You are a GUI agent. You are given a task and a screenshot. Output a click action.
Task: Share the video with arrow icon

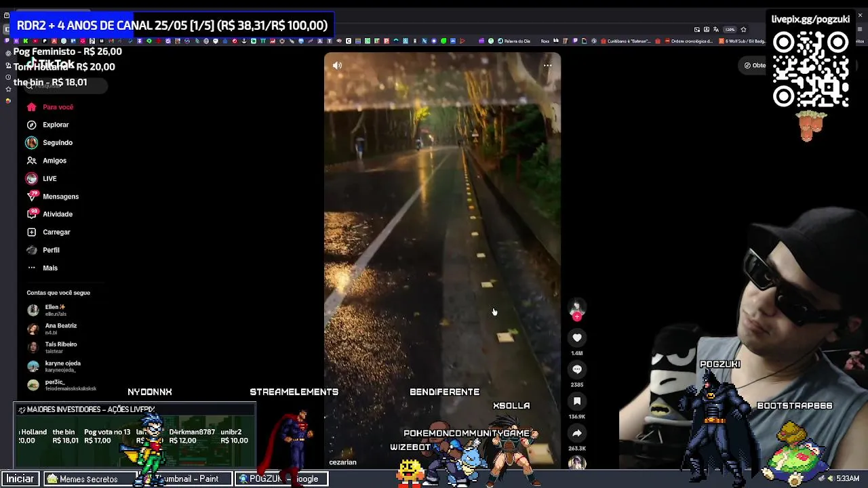pos(577,433)
